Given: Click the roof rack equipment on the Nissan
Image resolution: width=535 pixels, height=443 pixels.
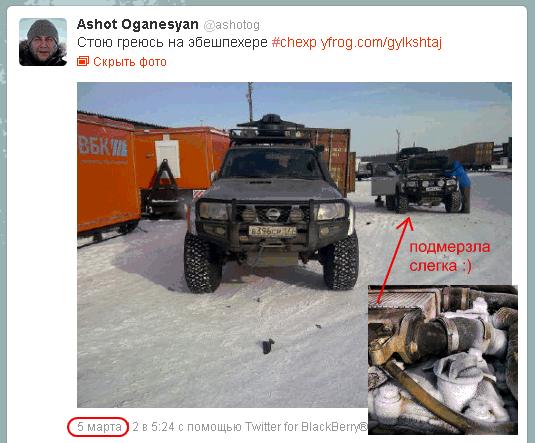Looking at the screenshot, I should tap(271, 129).
